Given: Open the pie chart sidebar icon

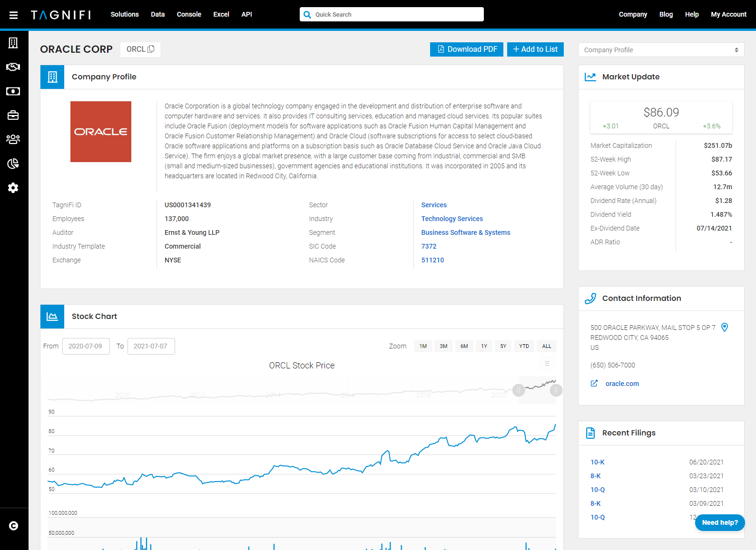Looking at the screenshot, I should 13,164.
